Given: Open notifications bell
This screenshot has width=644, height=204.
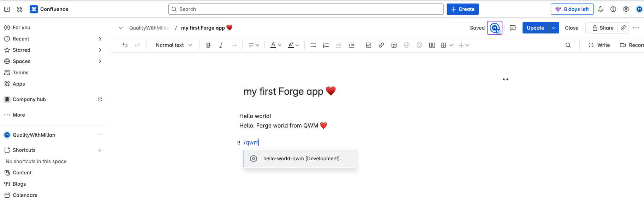Looking at the screenshot, I should [x=601, y=9].
